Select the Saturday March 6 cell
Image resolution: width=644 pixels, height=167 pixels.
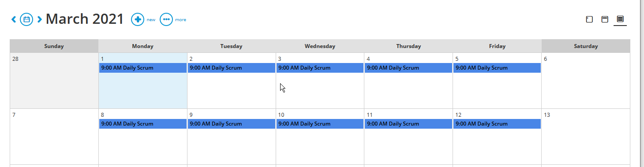pyautogui.click(x=586, y=81)
